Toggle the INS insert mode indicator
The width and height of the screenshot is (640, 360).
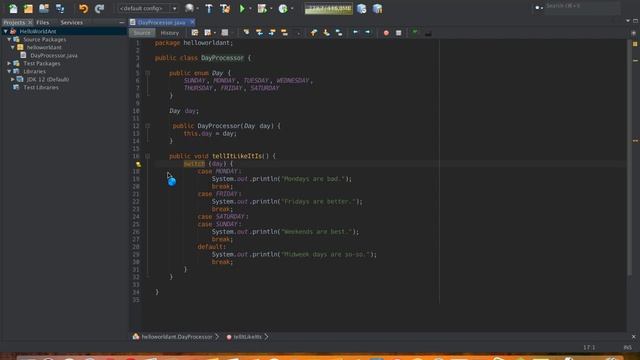tap(627, 348)
